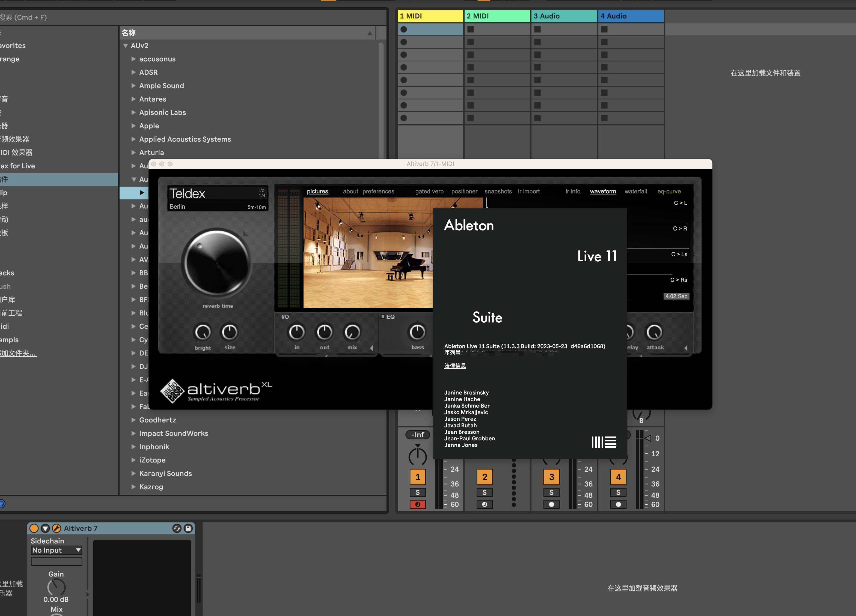
Task: Expand the Arturia folder
Action: coord(133,152)
